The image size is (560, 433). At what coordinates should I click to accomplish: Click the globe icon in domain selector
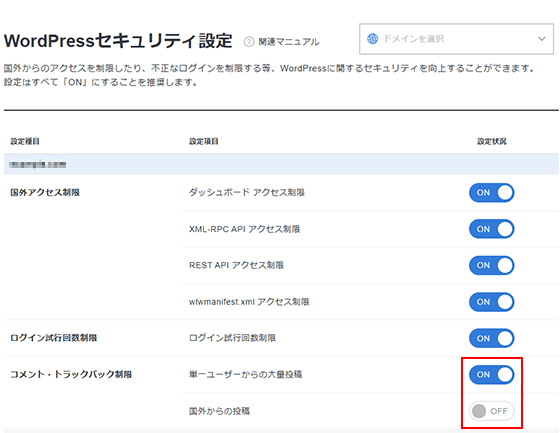[x=372, y=39]
